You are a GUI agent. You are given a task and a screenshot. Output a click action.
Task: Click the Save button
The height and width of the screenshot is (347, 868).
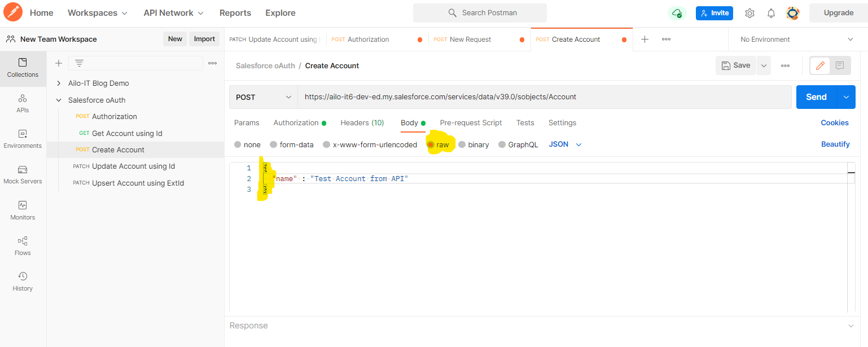[x=736, y=65]
